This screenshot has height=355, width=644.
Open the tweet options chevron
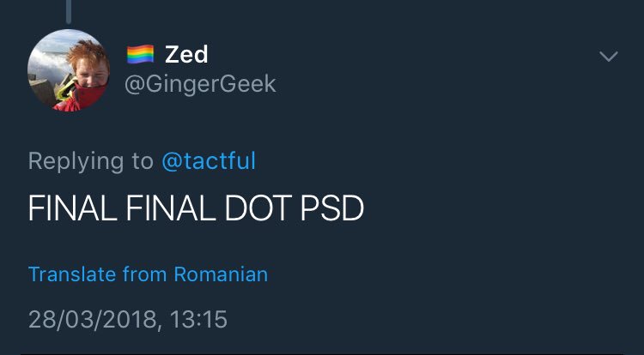(608, 56)
